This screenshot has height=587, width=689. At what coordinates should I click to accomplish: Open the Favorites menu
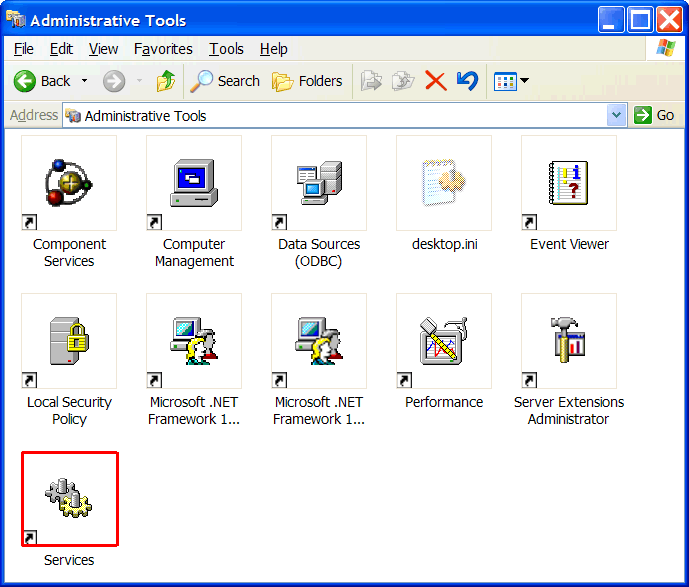[163, 49]
